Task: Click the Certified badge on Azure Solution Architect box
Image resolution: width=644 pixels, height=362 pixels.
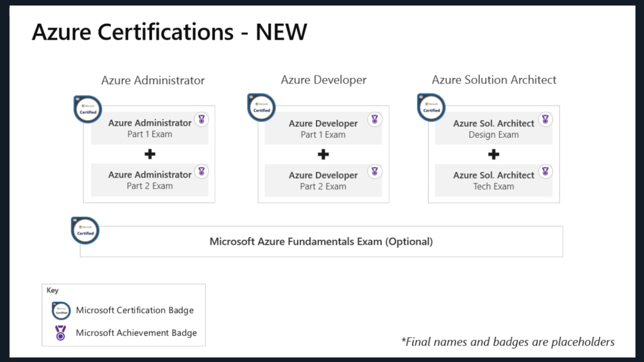Action: [x=431, y=107]
